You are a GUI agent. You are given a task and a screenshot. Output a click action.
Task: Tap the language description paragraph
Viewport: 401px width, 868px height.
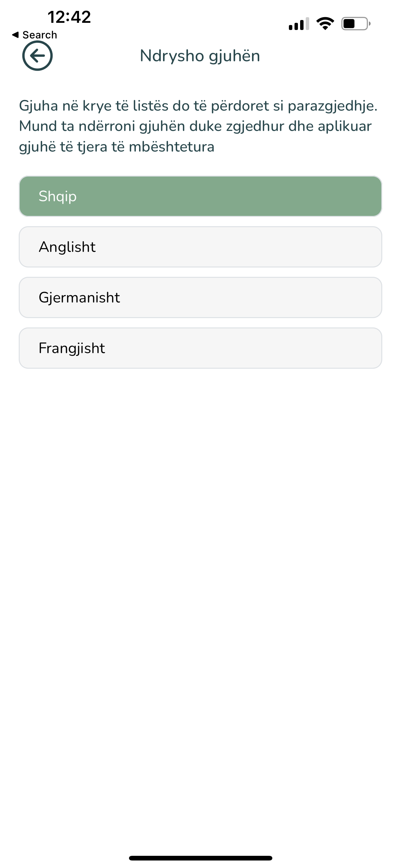point(198,126)
